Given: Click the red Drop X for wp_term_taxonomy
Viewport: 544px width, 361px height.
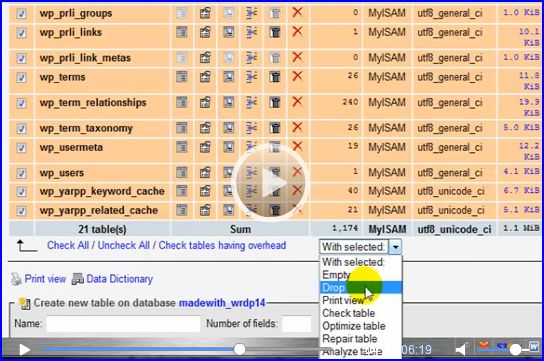Looking at the screenshot, I should (x=297, y=127).
